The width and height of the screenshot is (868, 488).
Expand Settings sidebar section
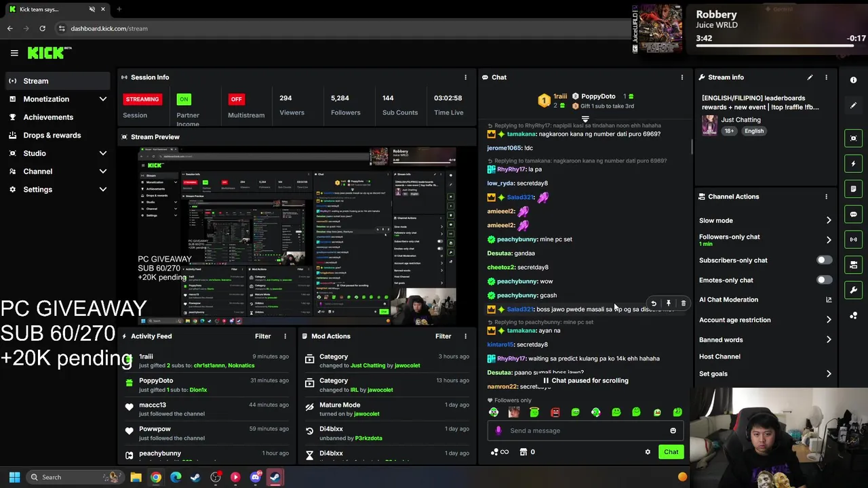tap(103, 190)
